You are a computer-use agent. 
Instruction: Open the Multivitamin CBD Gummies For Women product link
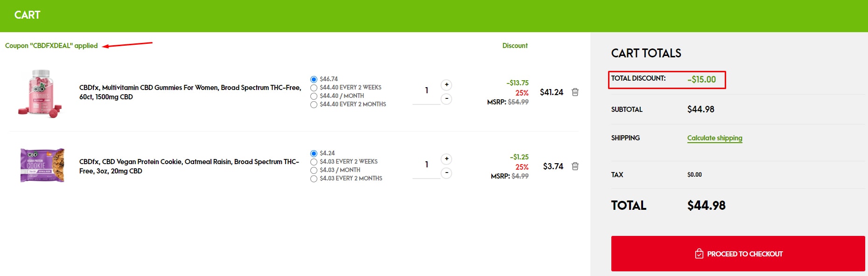(190, 92)
